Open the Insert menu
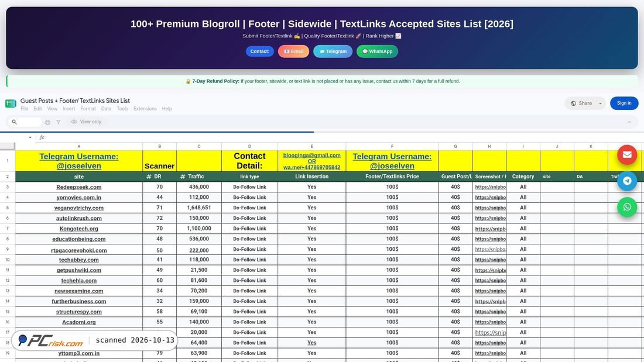 [69, 109]
